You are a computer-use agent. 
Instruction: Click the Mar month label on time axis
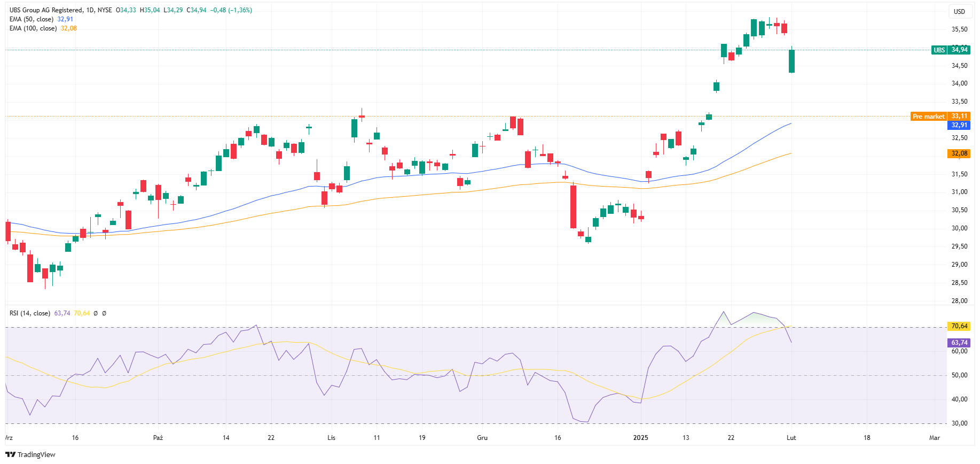point(935,438)
